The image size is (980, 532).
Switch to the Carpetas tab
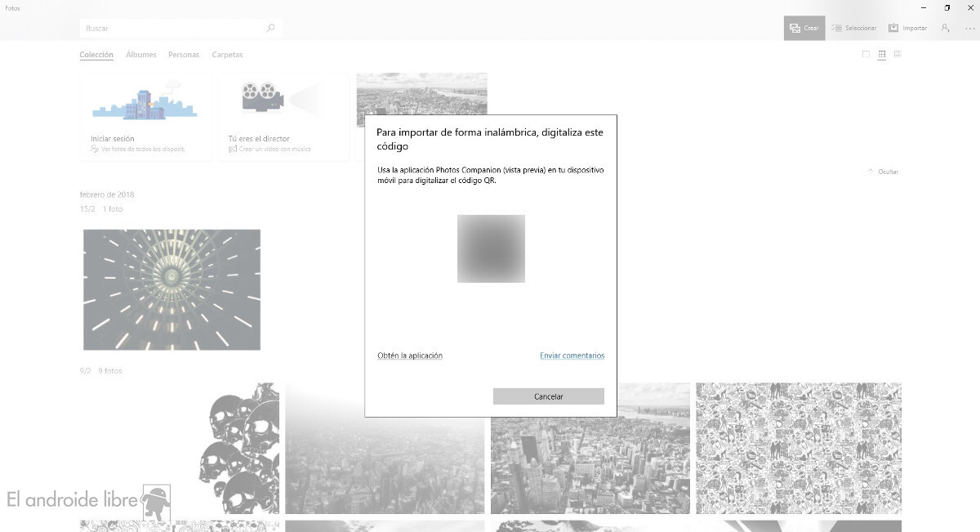pos(227,55)
